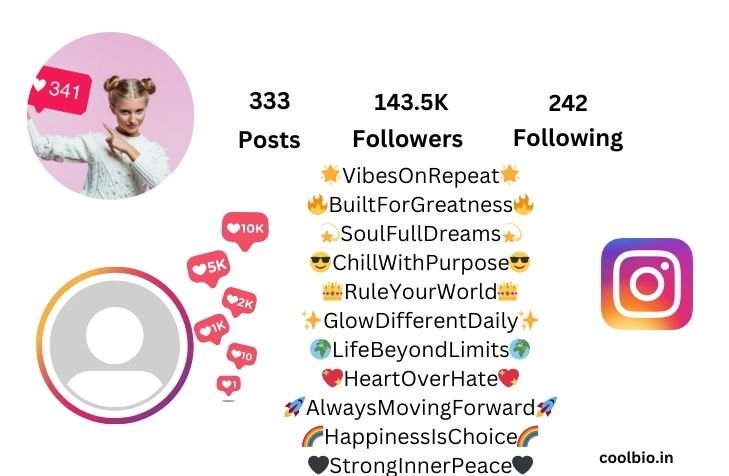The width and height of the screenshot is (729, 476).
Task: Click the RuleYourWorld crown text
Action: tap(420, 292)
